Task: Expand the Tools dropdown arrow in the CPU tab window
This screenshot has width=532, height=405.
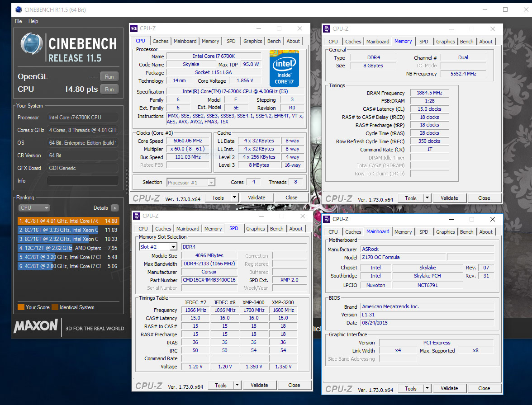Action: point(234,198)
